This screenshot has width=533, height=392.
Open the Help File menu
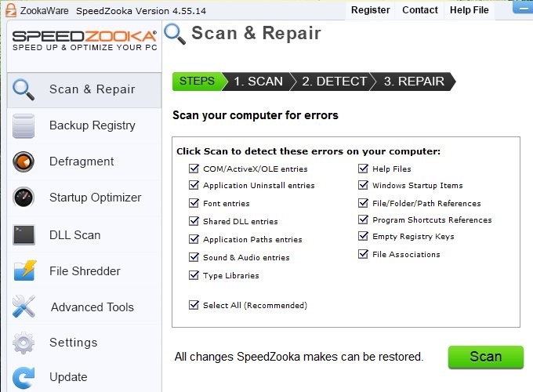[x=469, y=10]
